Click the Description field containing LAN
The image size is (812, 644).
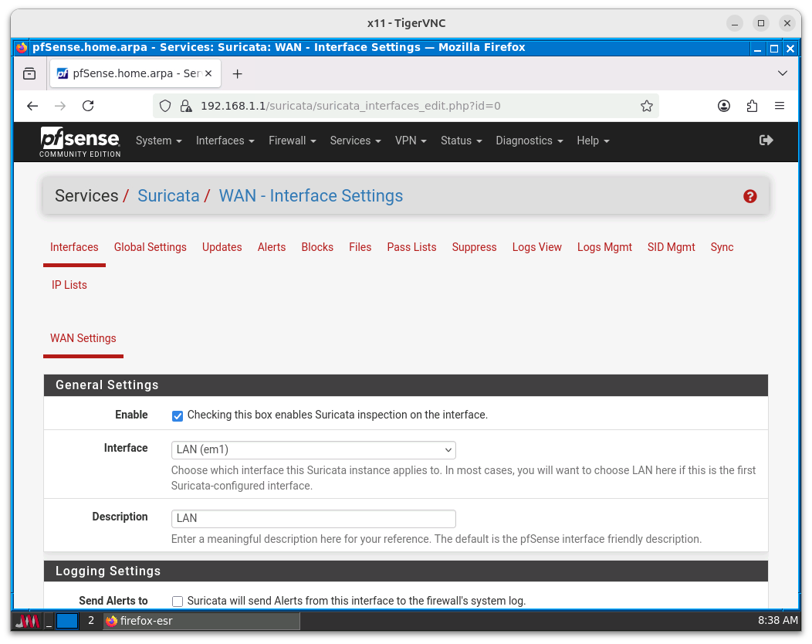(x=313, y=519)
